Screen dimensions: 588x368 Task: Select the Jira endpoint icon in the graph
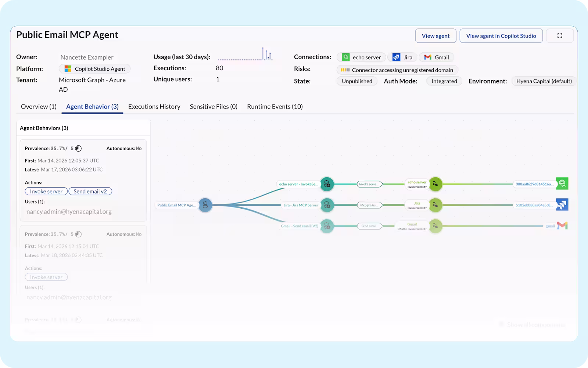562,205
